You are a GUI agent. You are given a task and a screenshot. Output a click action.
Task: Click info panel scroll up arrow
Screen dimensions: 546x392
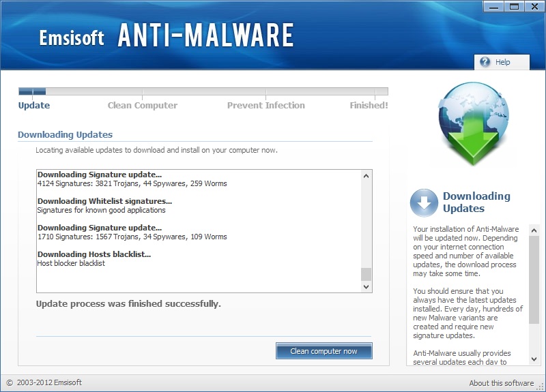pos(534,230)
